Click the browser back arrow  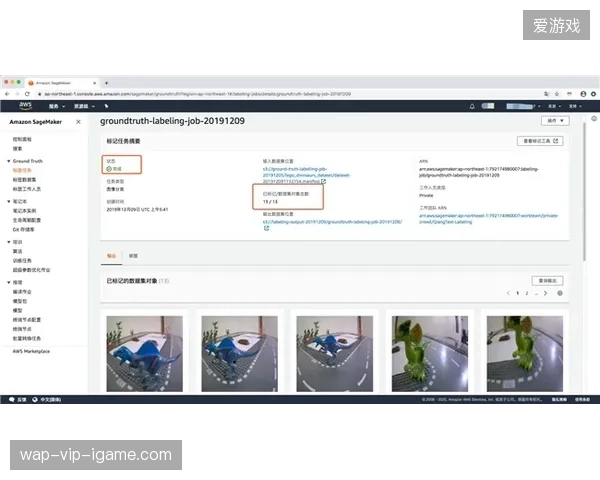tap(7, 94)
